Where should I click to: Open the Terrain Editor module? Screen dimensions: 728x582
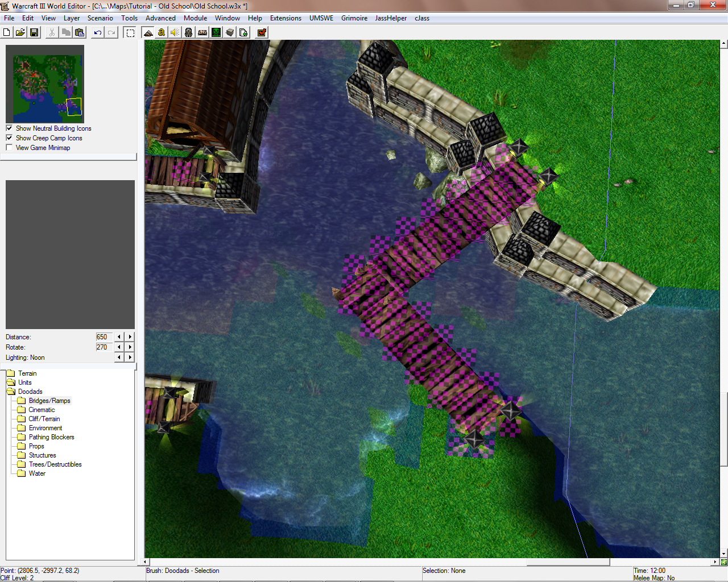click(x=148, y=32)
